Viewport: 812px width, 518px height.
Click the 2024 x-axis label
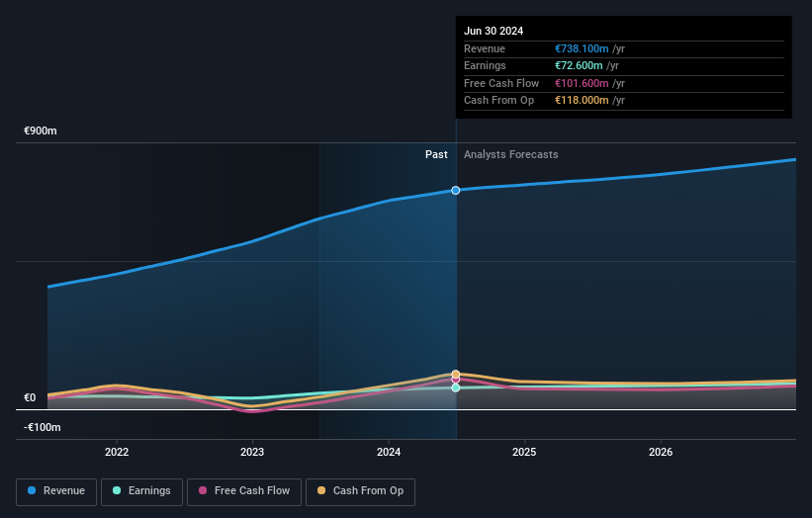pyautogui.click(x=389, y=452)
